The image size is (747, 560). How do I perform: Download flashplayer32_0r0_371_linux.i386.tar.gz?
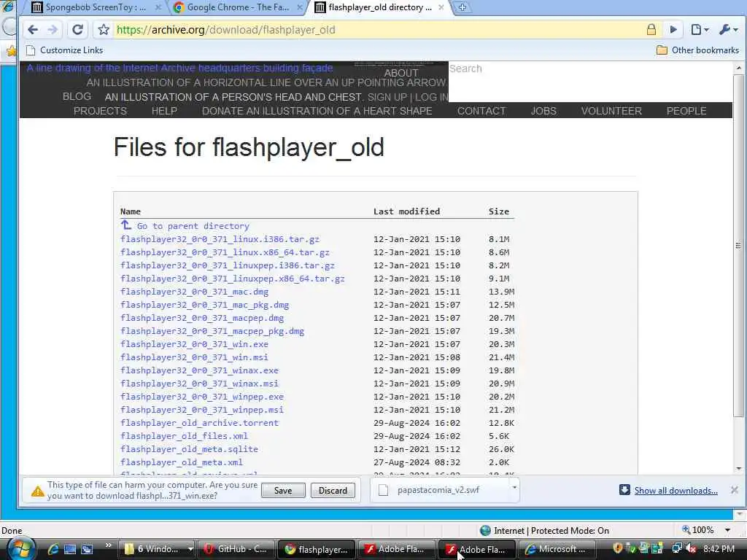[220, 239]
